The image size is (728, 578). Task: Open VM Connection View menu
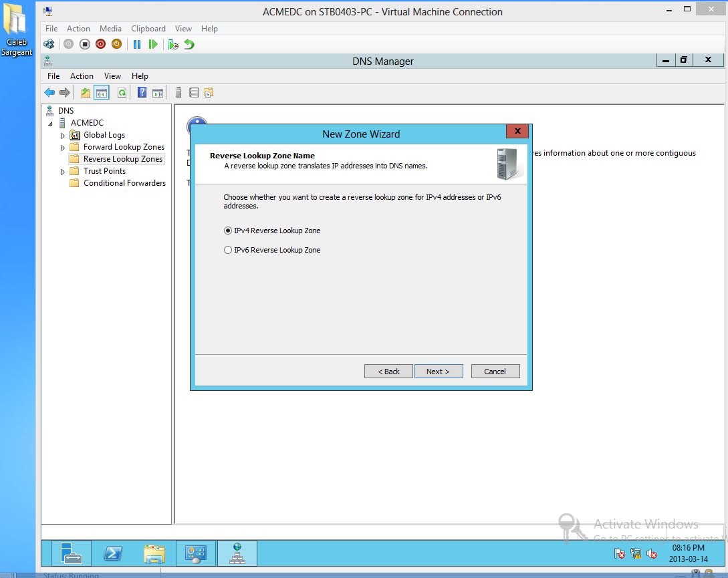183,29
